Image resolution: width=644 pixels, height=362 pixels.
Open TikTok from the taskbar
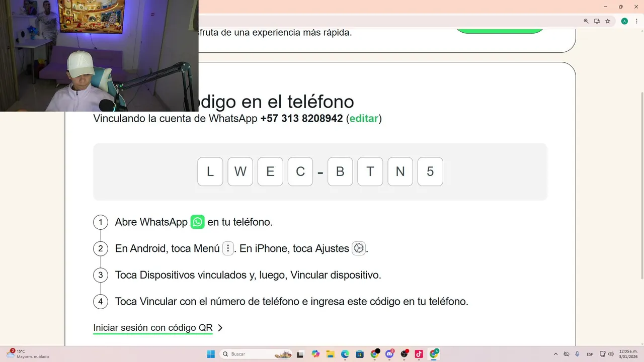tap(419, 354)
